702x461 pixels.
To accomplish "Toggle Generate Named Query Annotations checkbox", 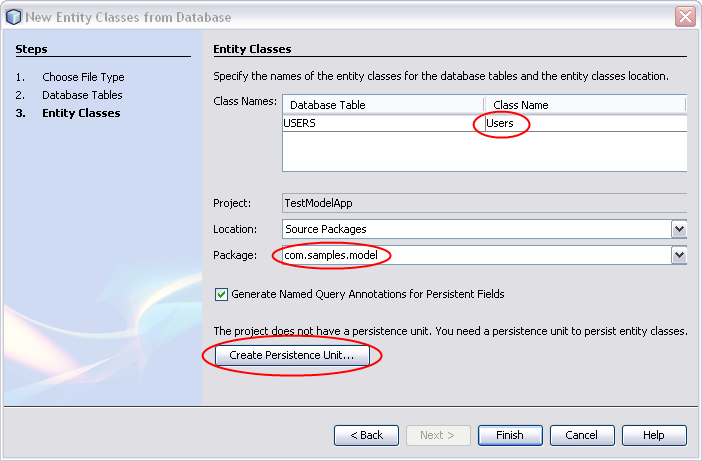I will tap(221, 295).
